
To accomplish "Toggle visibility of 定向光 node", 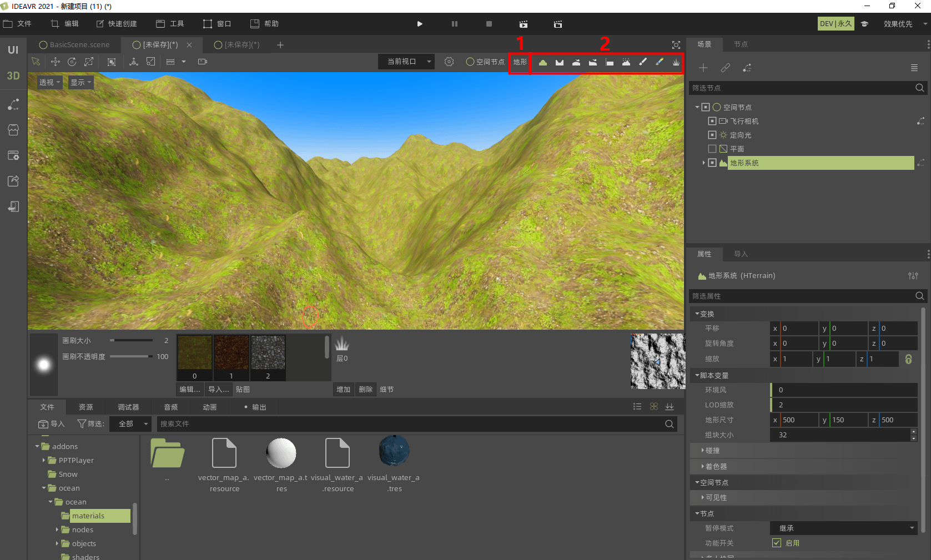I will pyautogui.click(x=712, y=135).
